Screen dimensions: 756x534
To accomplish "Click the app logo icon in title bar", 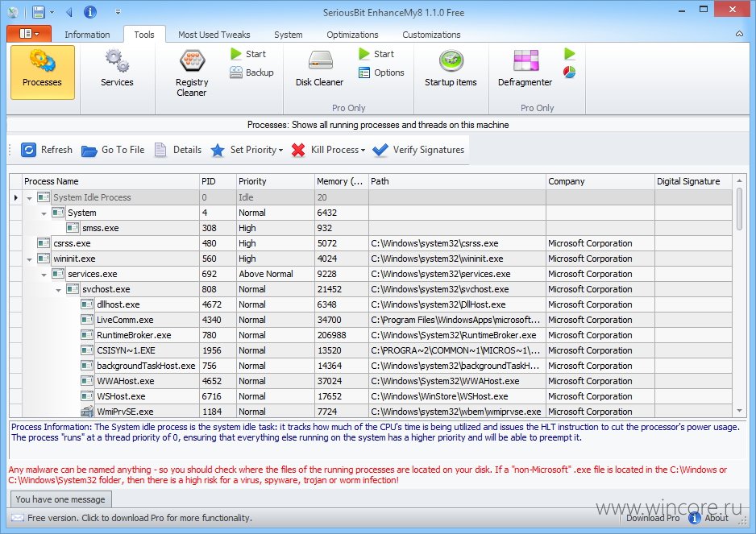I will click(13, 12).
